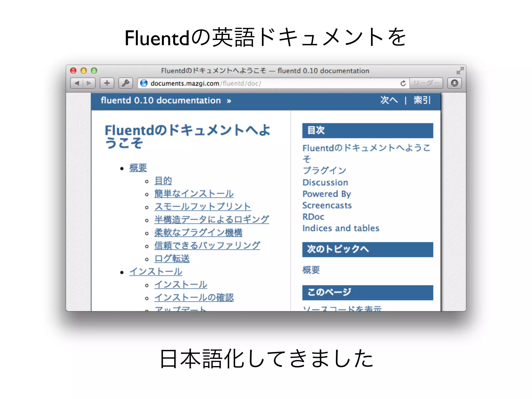Open the downloads arrow button
The image size is (532, 399).
454,83
